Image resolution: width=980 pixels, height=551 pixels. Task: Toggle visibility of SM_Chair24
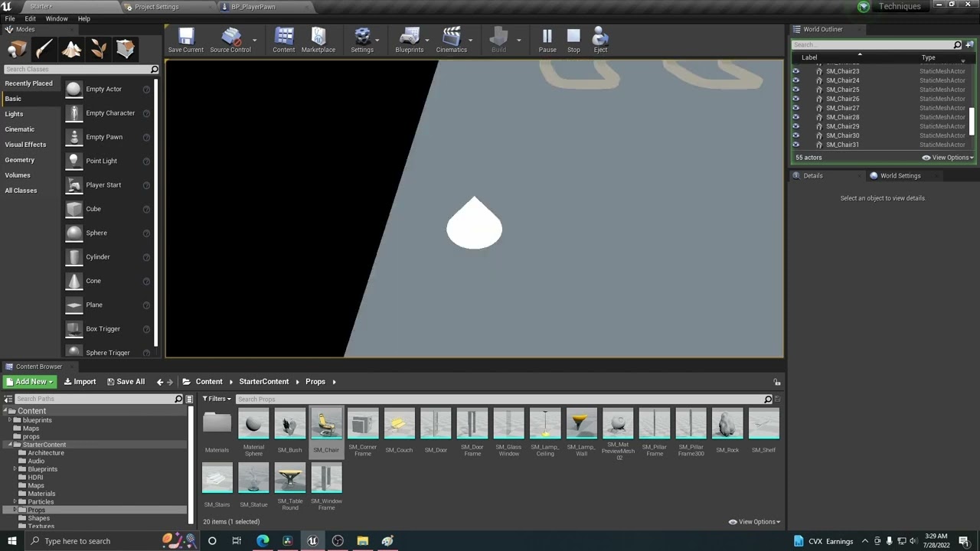click(x=795, y=80)
